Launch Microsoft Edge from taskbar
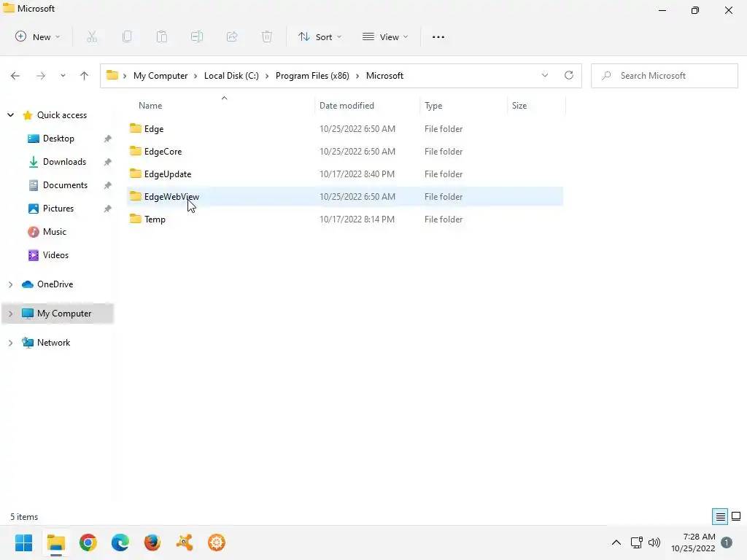This screenshot has width=747, height=560. tap(120, 542)
